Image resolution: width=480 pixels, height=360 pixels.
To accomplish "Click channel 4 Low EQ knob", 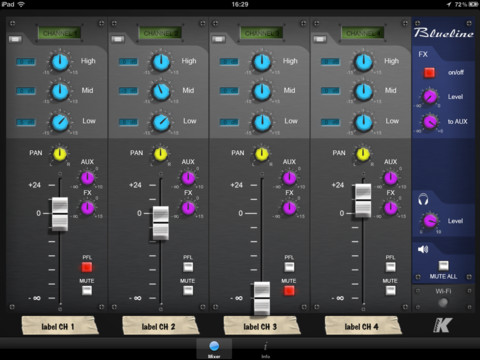I will (x=363, y=122).
